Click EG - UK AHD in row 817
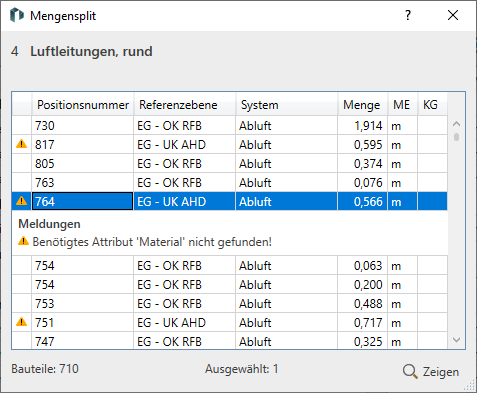 coord(172,145)
